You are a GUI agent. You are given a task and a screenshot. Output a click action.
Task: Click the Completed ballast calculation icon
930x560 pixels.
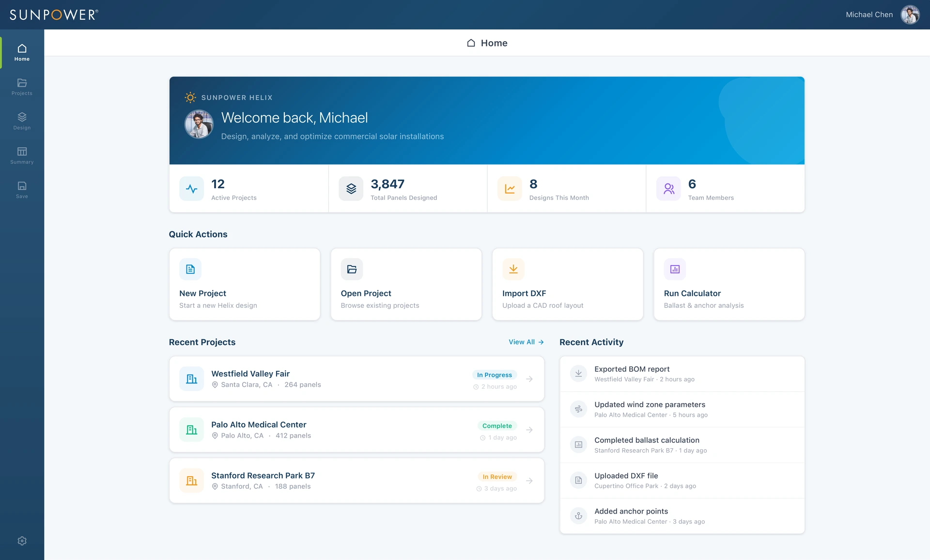[578, 445]
